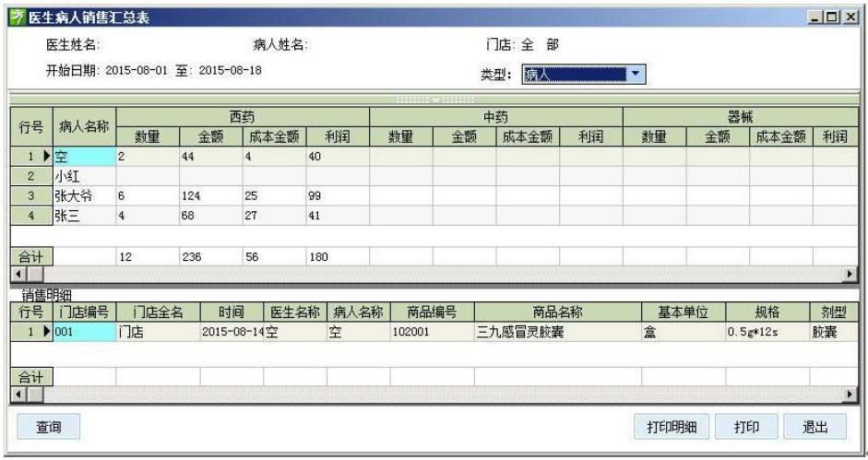Click 西药 利润 cell value 99
This screenshot has height=460, width=868.
tap(315, 196)
